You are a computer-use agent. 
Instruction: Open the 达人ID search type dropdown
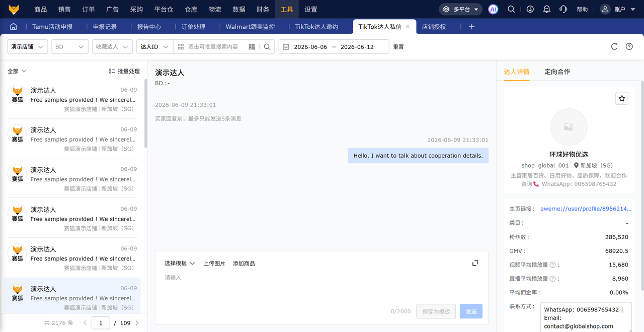pos(154,47)
